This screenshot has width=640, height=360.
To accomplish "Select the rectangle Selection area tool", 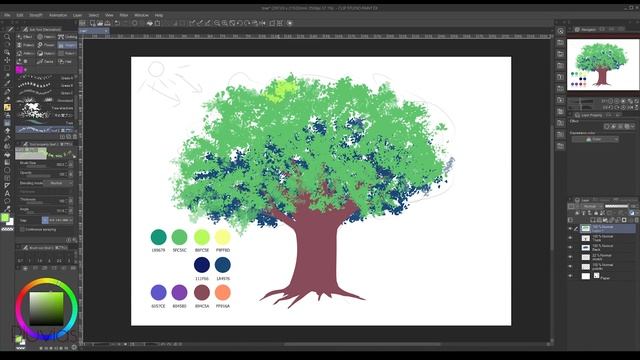I will [7, 68].
